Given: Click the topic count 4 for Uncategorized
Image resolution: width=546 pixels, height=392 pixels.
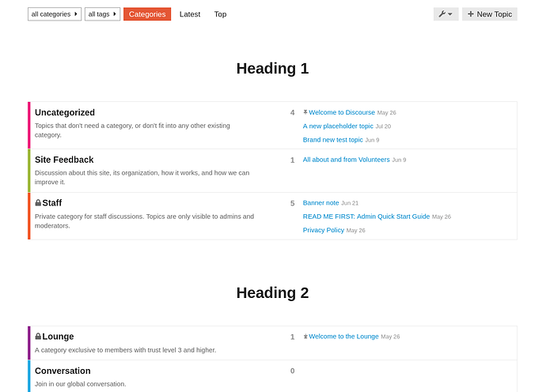Looking at the screenshot, I should [293, 113].
